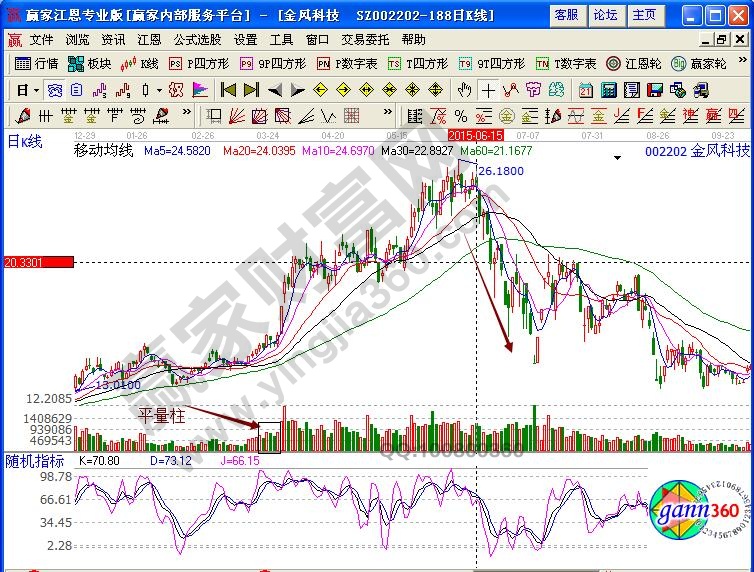Open the 行情 market quotes view
The width and height of the screenshot is (754, 572).
37,63
